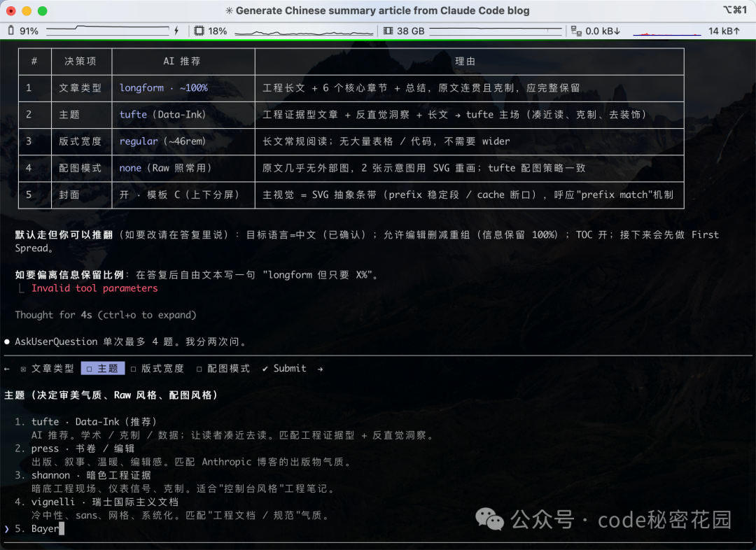Image resolution: width=756 pixels, height=550 pixels.
Task: Click the bold '默认走但你可以推翻' text
Action: tap(64, 234)
